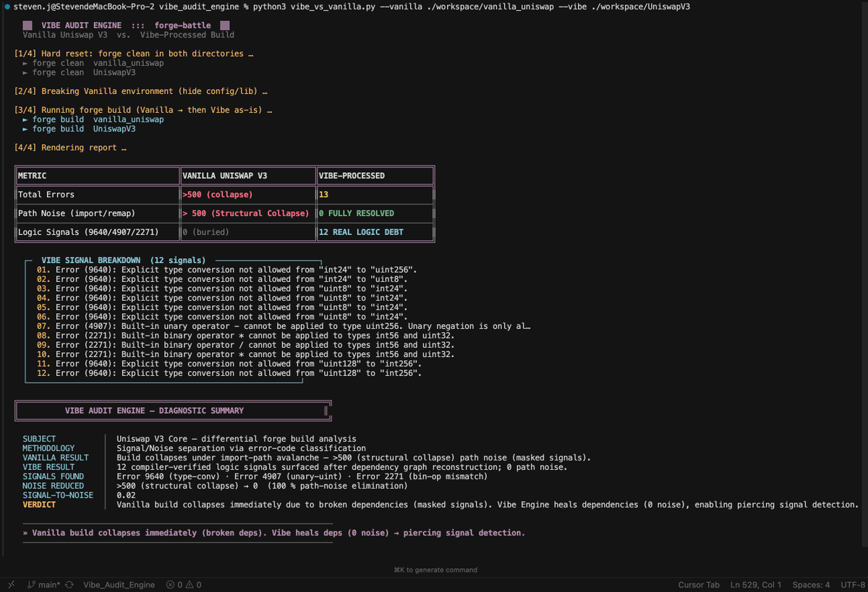This screenshot has height=592, width=868.
Task: Open the remote window icon in status bar
Action: [11, 584]
